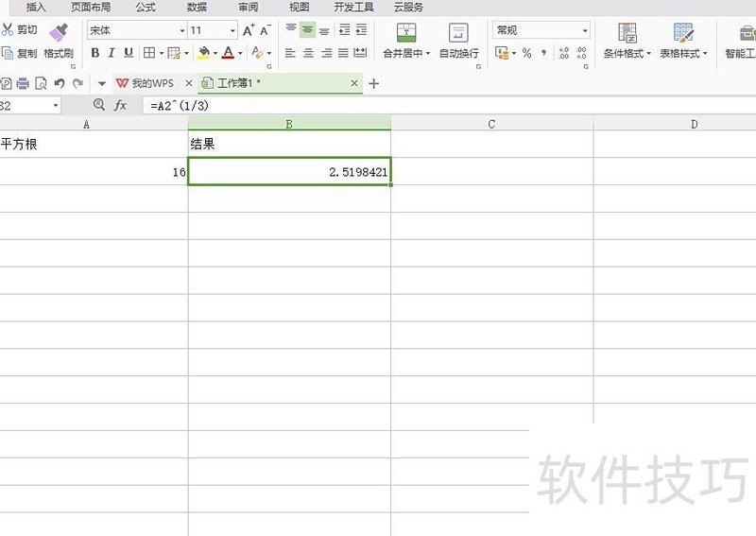Open the fill color dropdown arrow
The image size is (756, 536).
(x=215, y=53)
